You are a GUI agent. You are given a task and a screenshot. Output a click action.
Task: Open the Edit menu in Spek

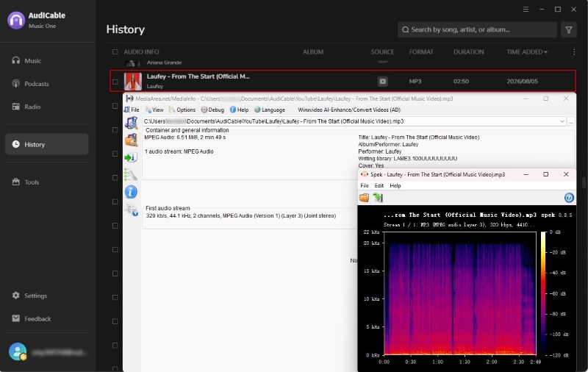click(x=379, y=185)
